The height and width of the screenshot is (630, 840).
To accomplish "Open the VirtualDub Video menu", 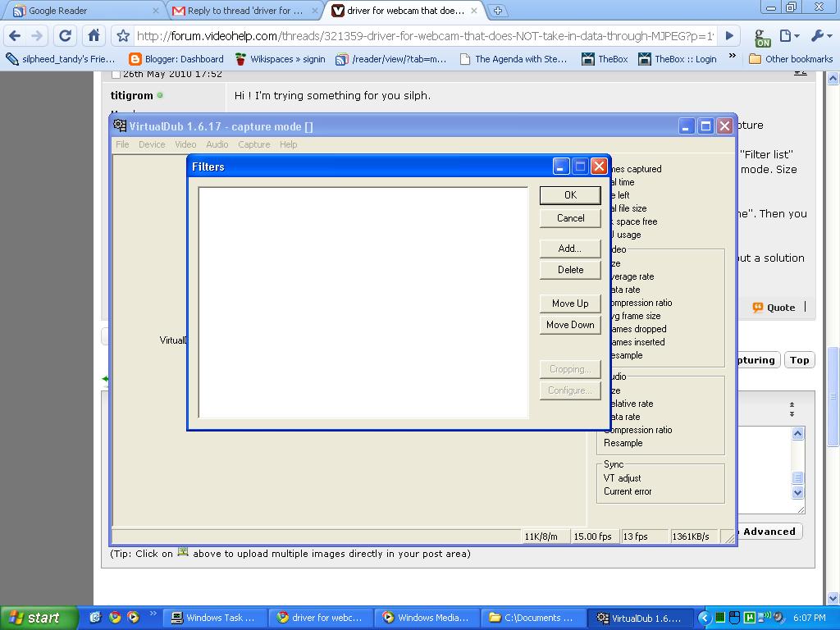I will [x=185, y=144].
